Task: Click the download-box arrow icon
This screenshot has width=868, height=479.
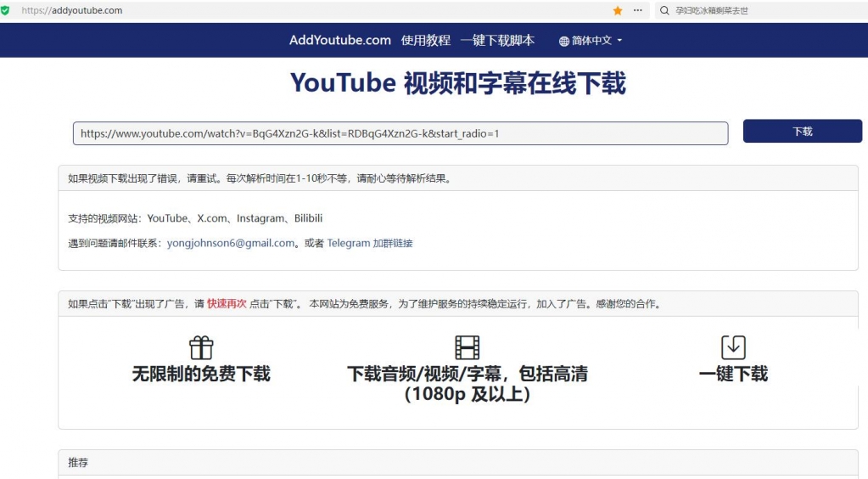Action: [x=733, y=347]
